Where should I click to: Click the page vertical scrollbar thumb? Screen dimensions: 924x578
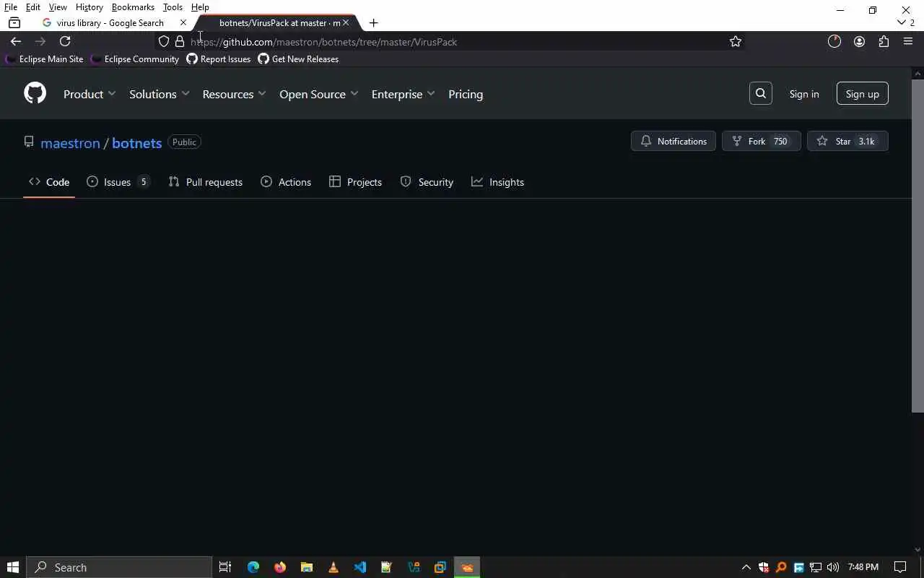pos(918,246)
